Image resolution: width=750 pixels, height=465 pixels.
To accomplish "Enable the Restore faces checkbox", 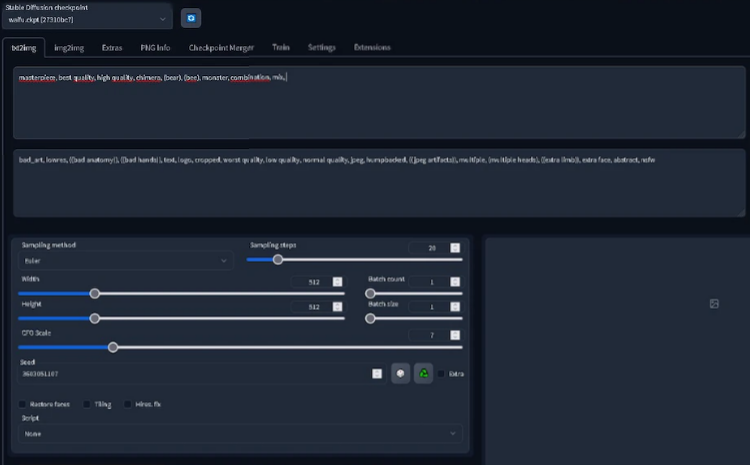I will click(22, 404).
